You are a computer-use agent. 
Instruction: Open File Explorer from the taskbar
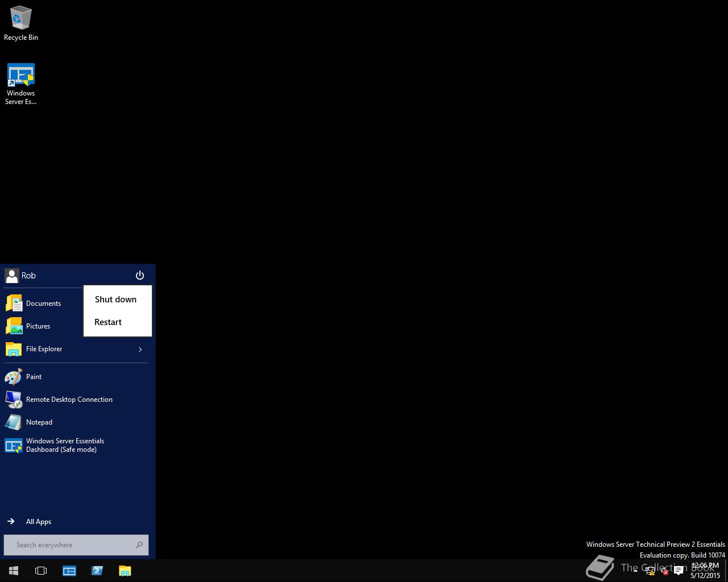pyautogui.click(x=125, y=571)
